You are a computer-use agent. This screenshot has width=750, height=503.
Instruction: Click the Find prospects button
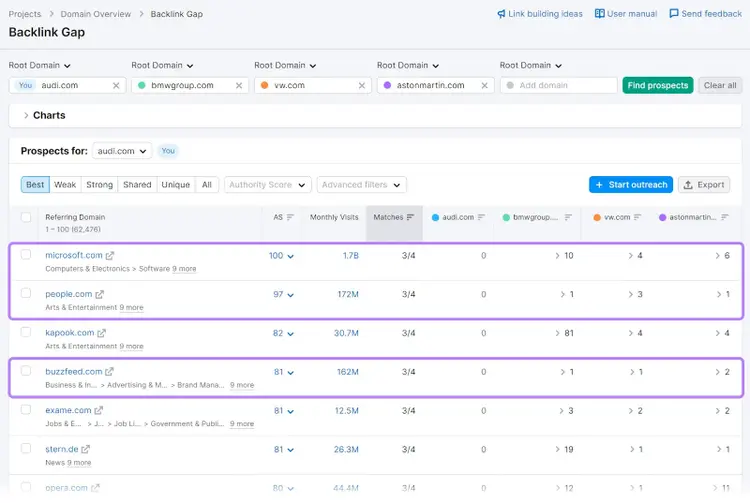coord(658,86)
